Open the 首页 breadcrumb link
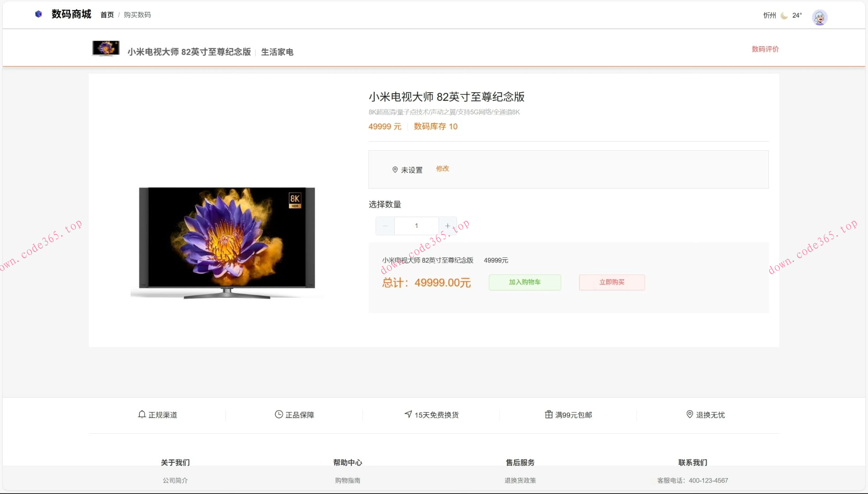The image size is (868, 494). tap(107, 15)
